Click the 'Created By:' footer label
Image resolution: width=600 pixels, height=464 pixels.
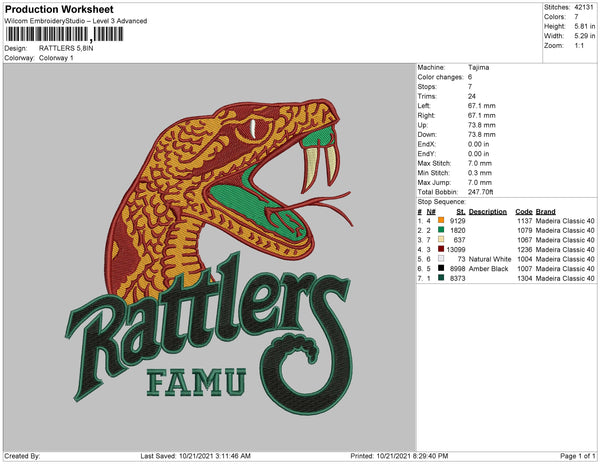(x=22, y=456)
